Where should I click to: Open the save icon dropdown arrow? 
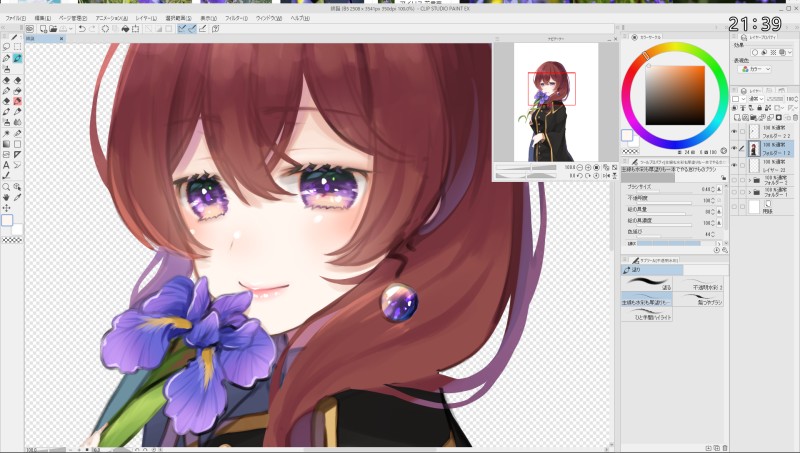coord(71,29)
